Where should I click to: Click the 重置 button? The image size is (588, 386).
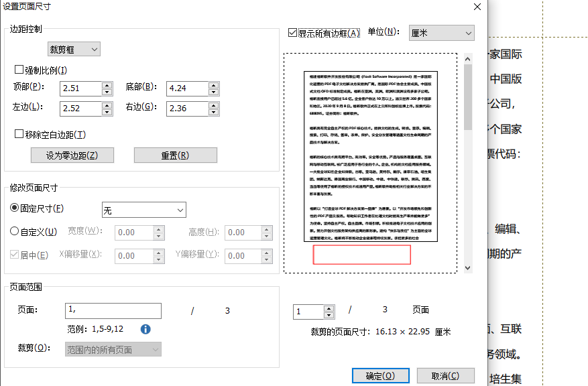[x=176, y=155]
